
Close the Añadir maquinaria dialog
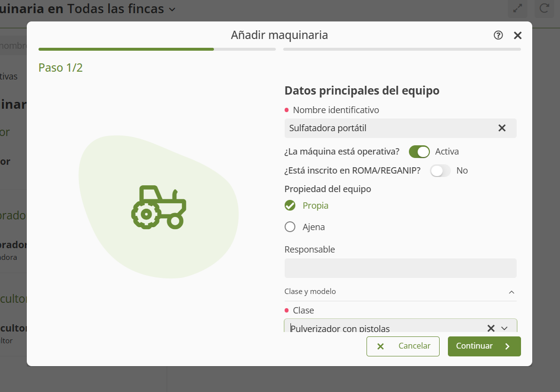coord(518,35)
